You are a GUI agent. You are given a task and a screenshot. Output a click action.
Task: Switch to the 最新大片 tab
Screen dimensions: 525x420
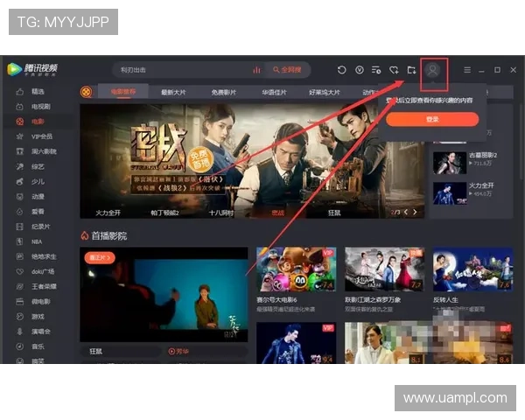(x=173, y=92)
